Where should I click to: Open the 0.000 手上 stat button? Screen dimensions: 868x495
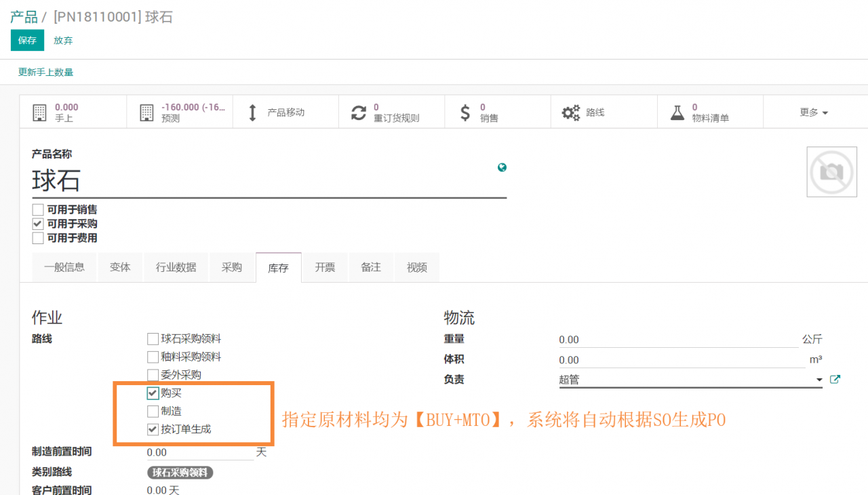point(73,113)
